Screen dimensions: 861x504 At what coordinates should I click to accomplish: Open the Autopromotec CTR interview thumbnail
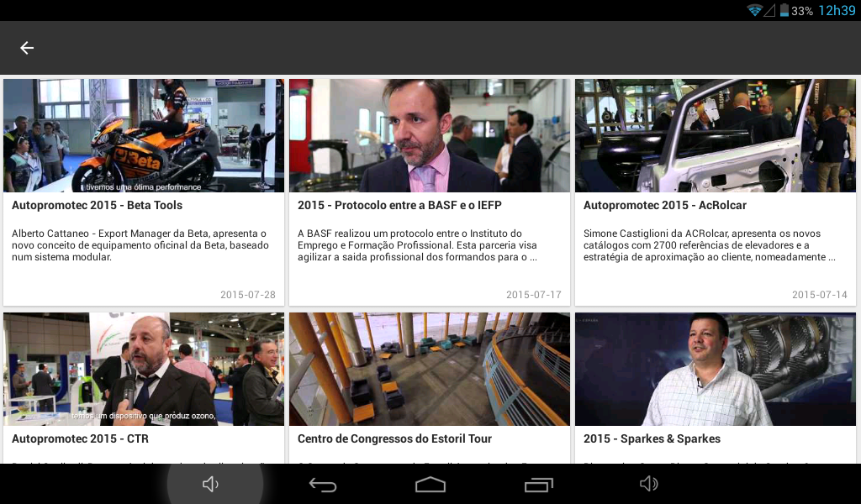click(x=144, y=369)
